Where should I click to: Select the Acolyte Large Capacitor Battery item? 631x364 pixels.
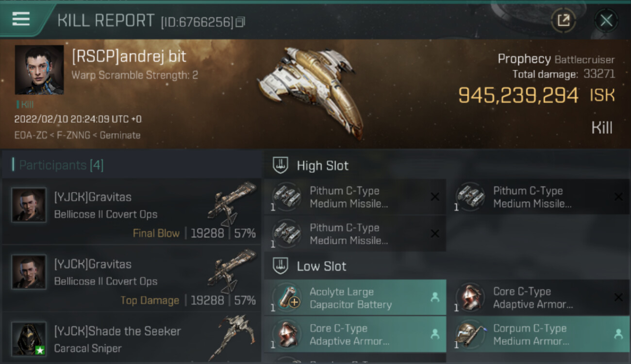coord(355,298)
